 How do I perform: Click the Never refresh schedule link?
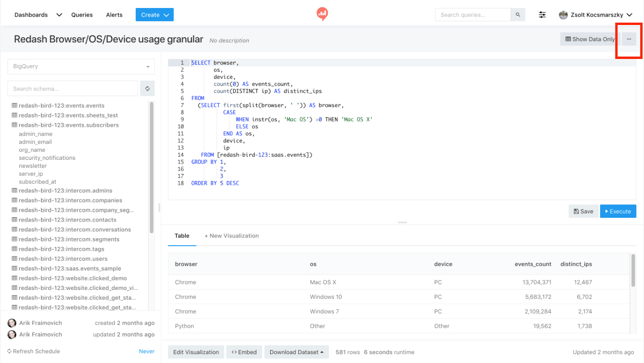point(147,351)
